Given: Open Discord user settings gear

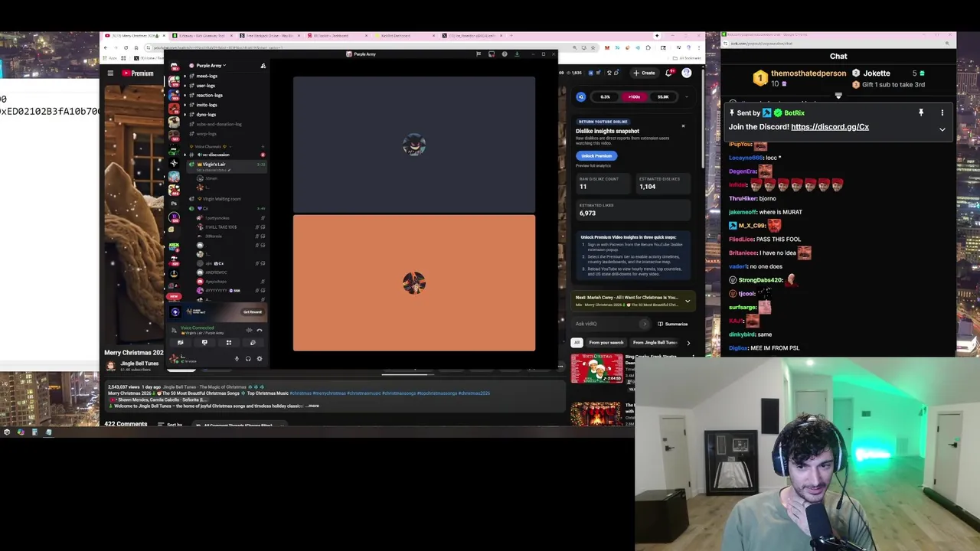Looking at the screenshot, I should coord(260,359).
